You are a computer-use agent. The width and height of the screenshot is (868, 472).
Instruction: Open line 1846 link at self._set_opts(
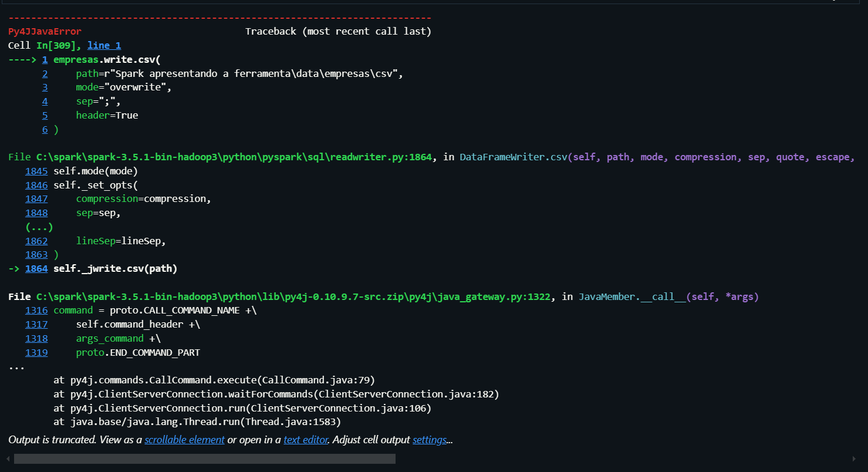36,185
